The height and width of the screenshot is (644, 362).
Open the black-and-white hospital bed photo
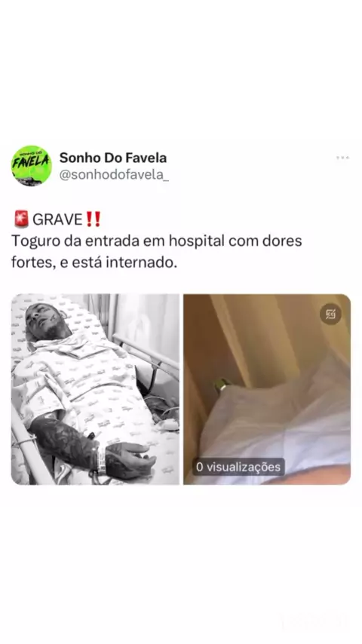(95, 389)
